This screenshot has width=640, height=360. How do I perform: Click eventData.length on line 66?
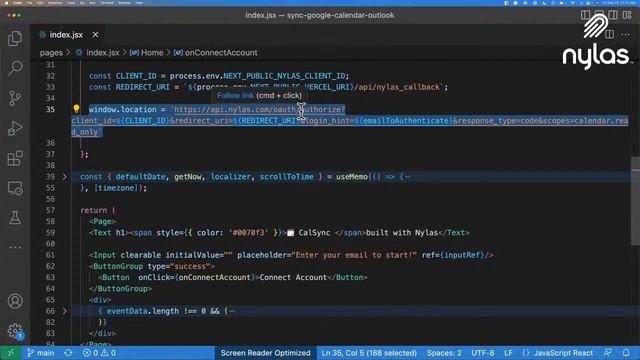coord(143,311)
